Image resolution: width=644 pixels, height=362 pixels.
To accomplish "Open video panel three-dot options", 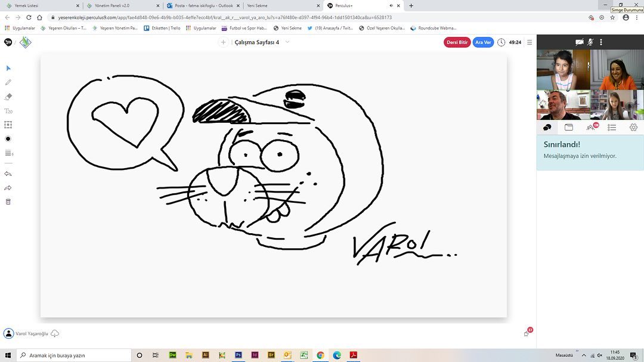I will pyautogui.click(x=601, y=42).
